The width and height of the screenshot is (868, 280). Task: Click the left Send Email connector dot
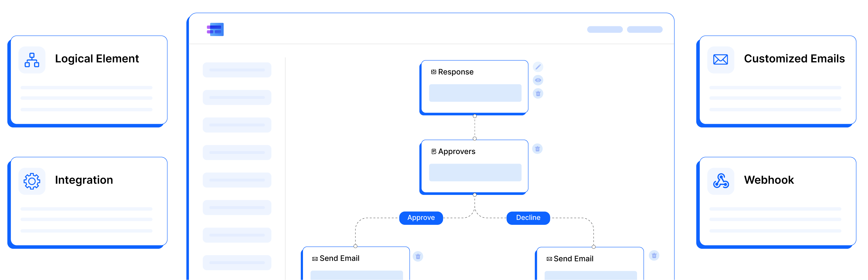point(355,246)
